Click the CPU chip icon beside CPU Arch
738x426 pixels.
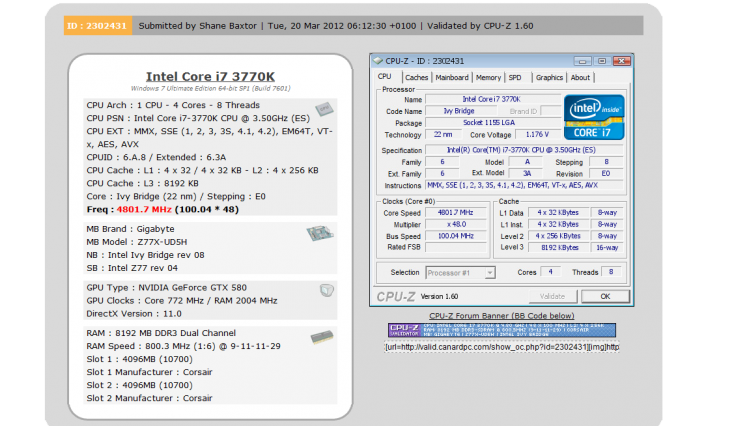click(324, 109)
